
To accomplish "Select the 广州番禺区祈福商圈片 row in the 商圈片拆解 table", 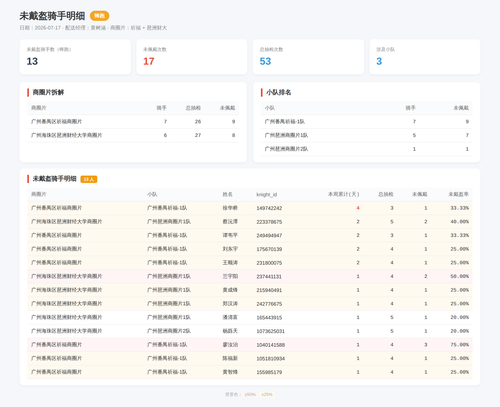I will pyautogui.click(x=133, y=122).
